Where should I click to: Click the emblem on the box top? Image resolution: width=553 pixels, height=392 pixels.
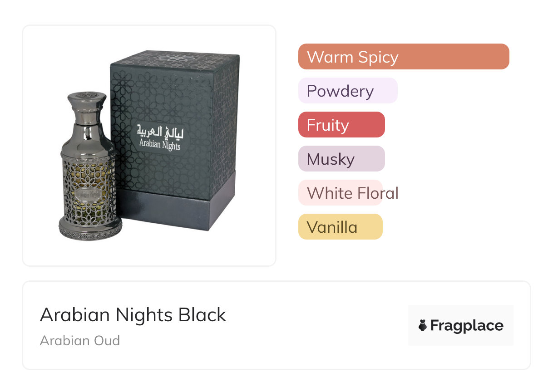coord(175,59)
